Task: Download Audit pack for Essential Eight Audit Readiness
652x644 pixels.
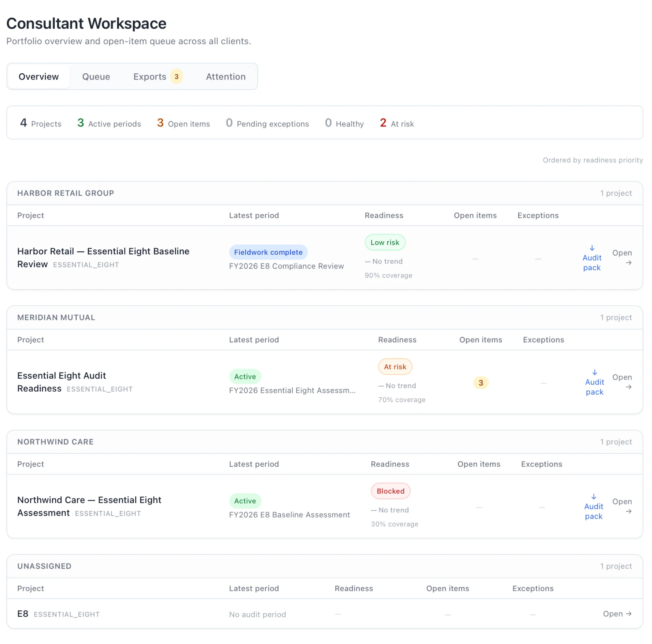Action: pyautogui.click(x=594, y=382)
